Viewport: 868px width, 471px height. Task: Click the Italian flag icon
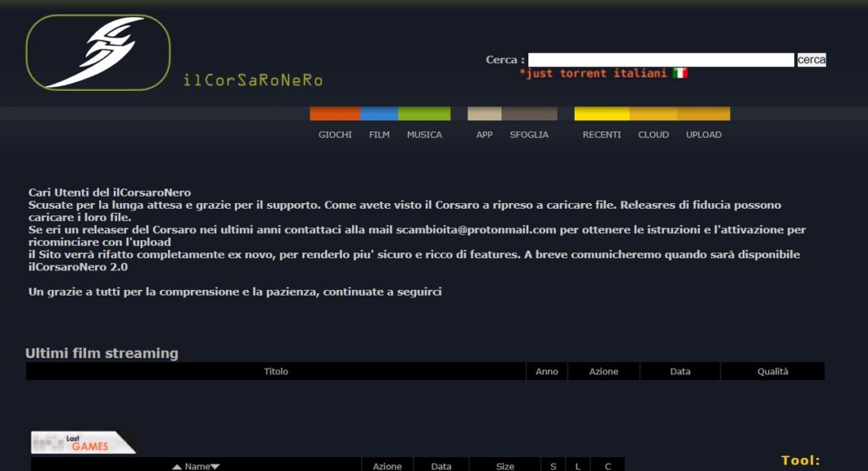(x=679, y=73)
